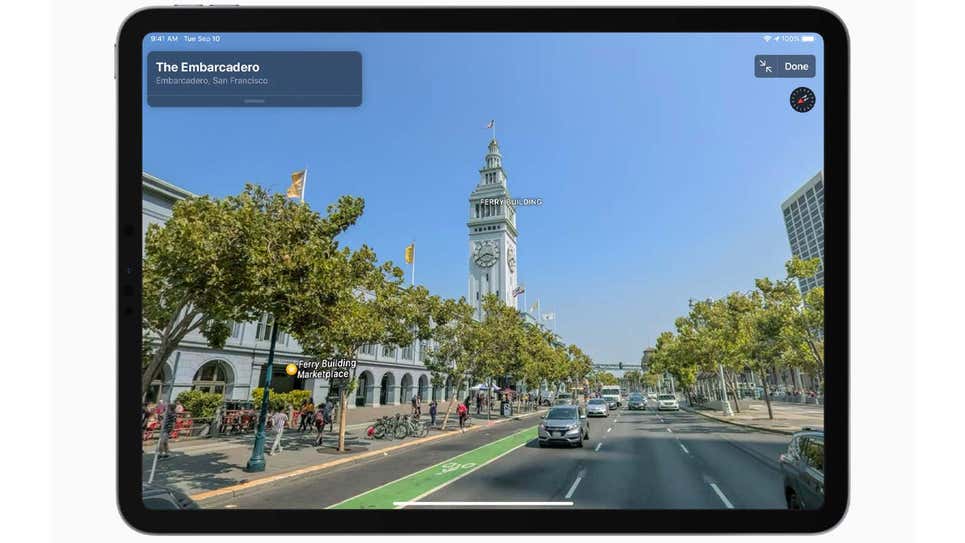This screenshot has height=543, width=965.
Task: Tap the yellow flag on the left building
Action: 296,184
